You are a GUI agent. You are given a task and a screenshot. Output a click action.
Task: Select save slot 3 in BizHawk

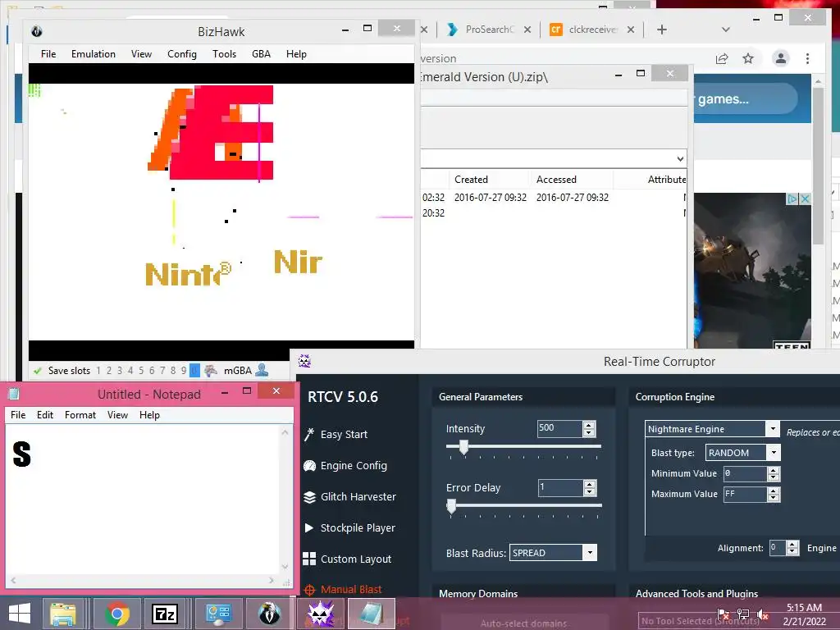tap(120, 370)
